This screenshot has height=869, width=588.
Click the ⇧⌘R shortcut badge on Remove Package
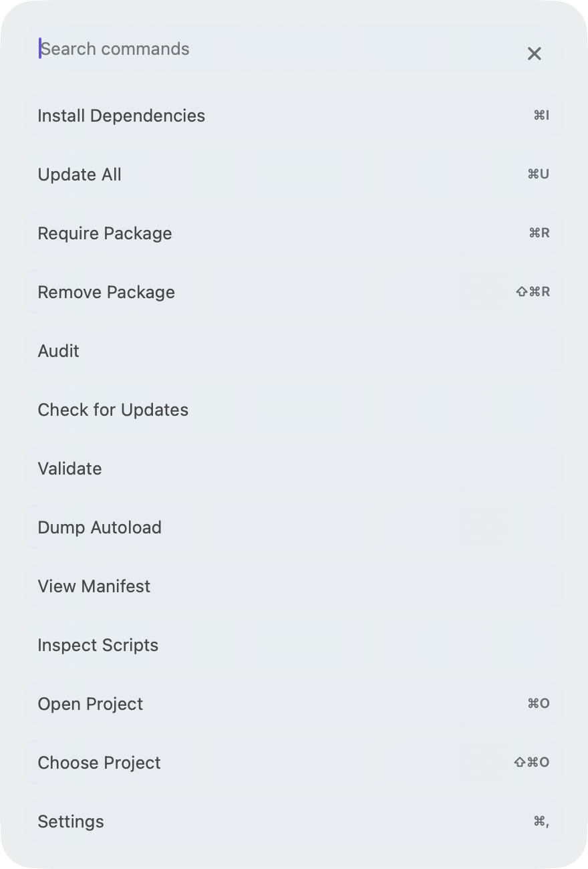[x=533, y=292]
